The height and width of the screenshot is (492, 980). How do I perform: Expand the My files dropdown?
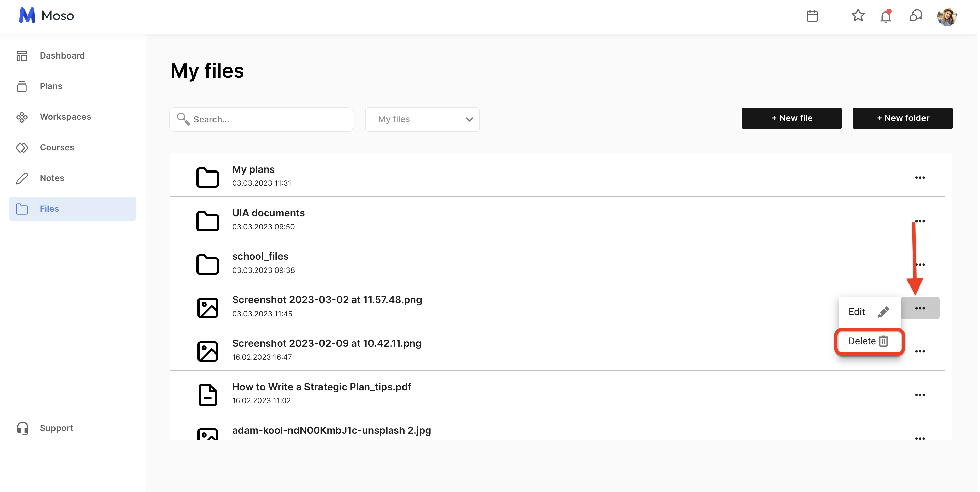pos(422,119)
